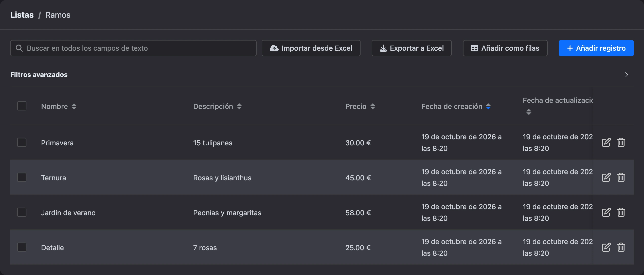Click Añadir como filas button

pyautogui.click(x=505, y=48)
